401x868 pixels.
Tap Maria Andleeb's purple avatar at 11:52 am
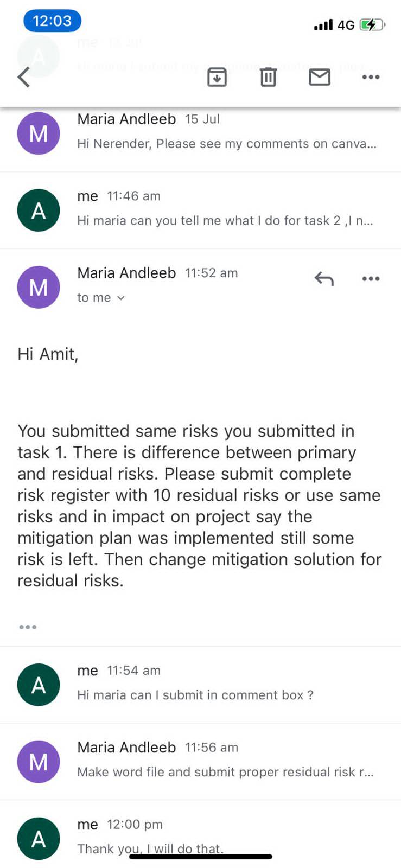pyautogui.click(x=39, y=287)
